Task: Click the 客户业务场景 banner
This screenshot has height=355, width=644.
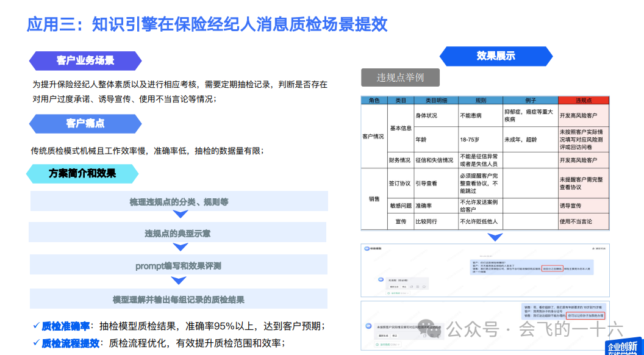Action: click(85, 61)
